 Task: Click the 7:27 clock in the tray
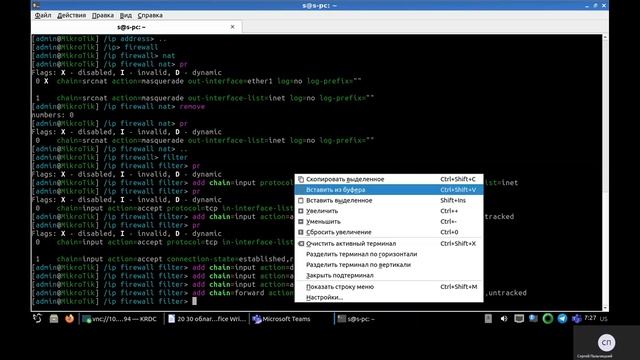590,318
